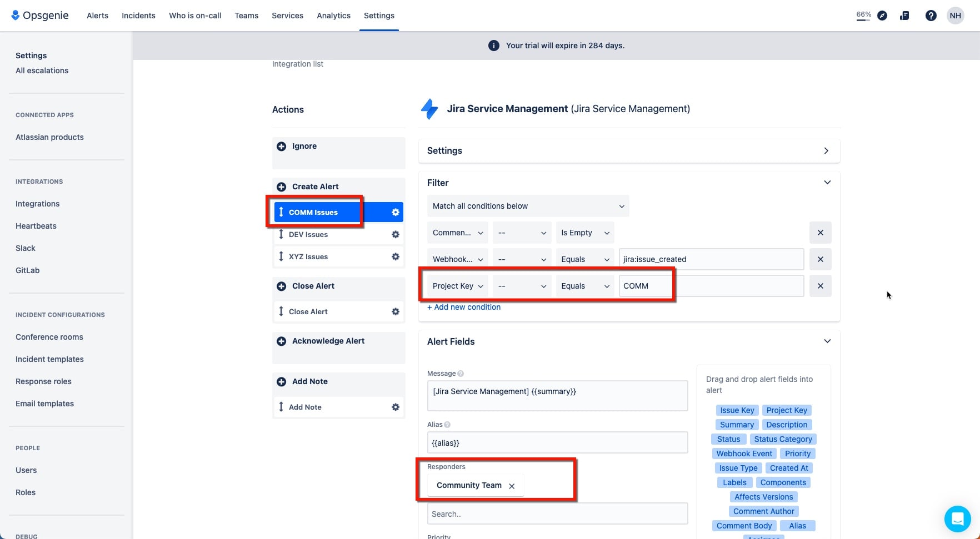Open the help question mark icon
Viewport: 980px width, 539px height.
(x=931, y=16)
